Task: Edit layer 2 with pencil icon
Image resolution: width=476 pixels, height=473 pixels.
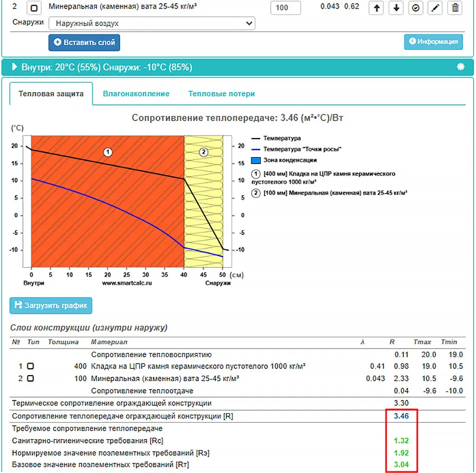Action: pos(435,7)
